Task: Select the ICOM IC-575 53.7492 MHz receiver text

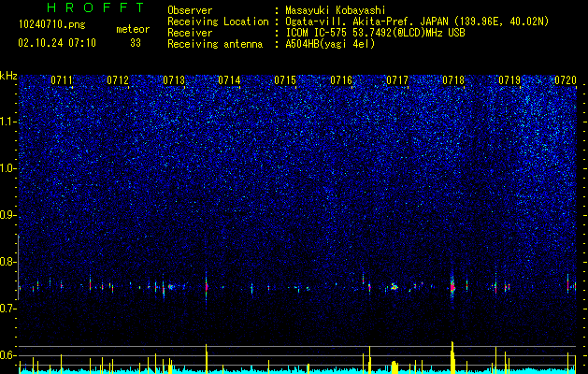Action: [375, 33]
